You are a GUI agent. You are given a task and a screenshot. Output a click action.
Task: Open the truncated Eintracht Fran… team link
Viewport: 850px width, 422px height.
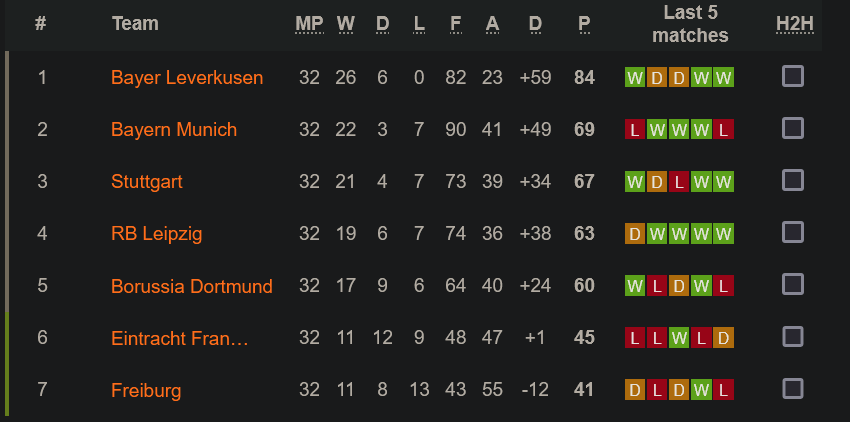pos(180,338)
